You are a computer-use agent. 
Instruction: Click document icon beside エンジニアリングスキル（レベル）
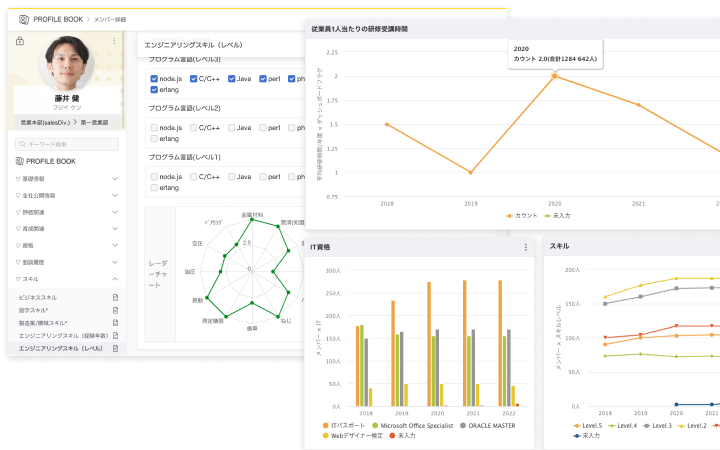(115, 349)
